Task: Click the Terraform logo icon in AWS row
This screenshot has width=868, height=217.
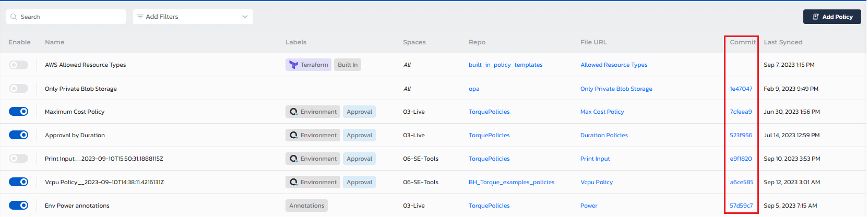Action: 293,65
